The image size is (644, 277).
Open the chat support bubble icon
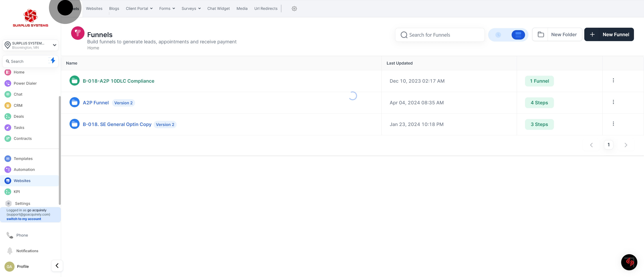629,262
